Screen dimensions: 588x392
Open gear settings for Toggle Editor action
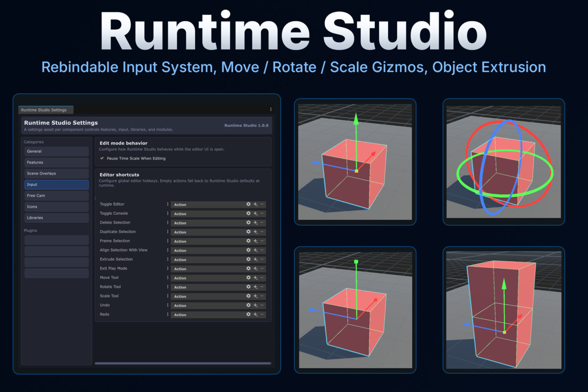[248, 204]
